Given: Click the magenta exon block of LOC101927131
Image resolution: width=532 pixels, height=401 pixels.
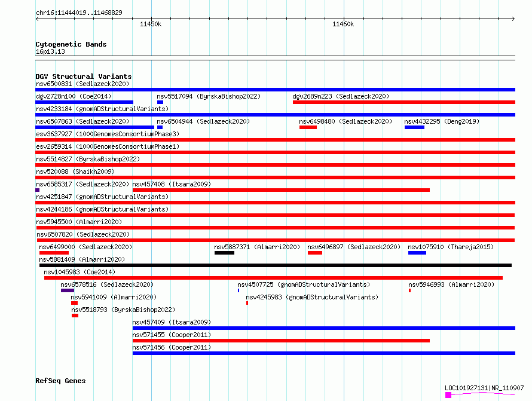Looking at the screenshot, I should [x=448, y=395].
